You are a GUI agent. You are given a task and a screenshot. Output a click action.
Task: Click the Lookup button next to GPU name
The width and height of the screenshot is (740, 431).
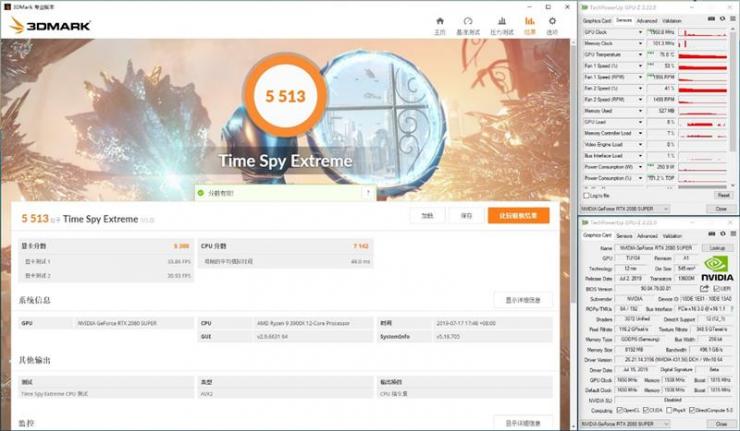click(717, 248)
